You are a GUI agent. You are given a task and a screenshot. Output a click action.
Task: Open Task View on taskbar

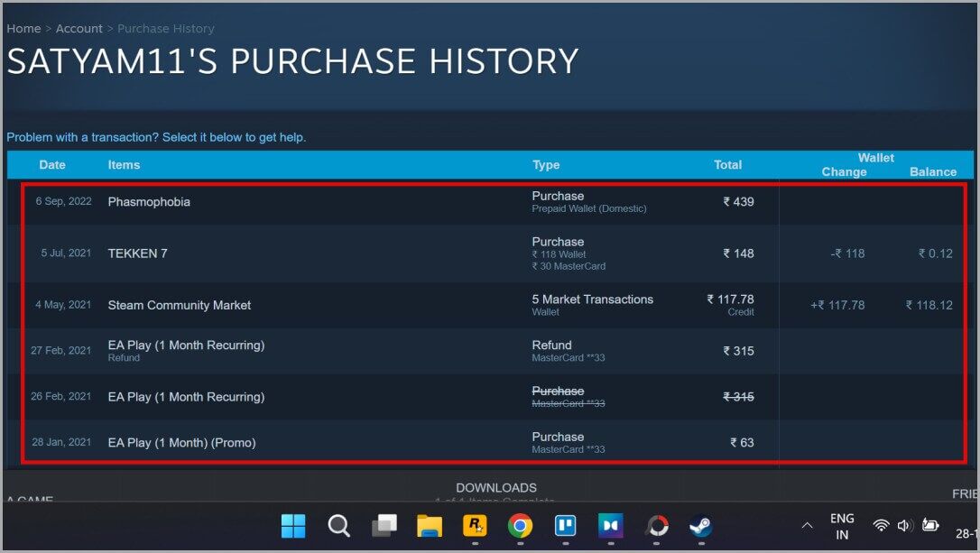[384, 526]
